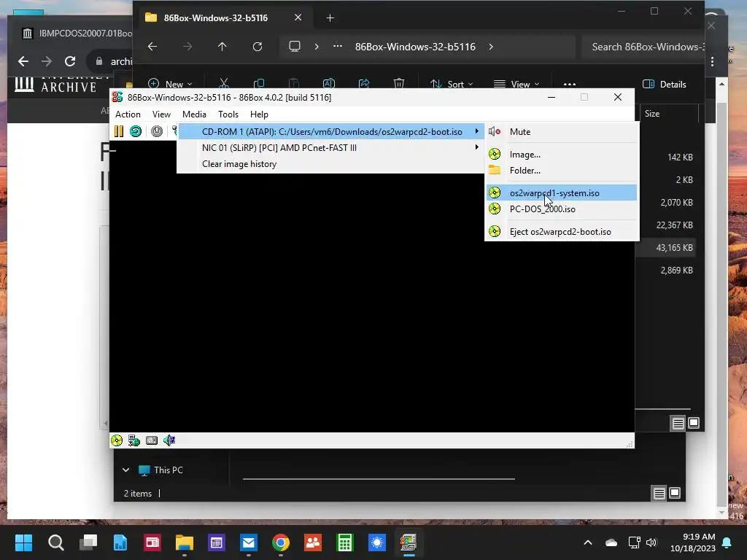Go back in File Explorer
The width and height of the screenshot is (747, 560).
click(x=152, y=47)
